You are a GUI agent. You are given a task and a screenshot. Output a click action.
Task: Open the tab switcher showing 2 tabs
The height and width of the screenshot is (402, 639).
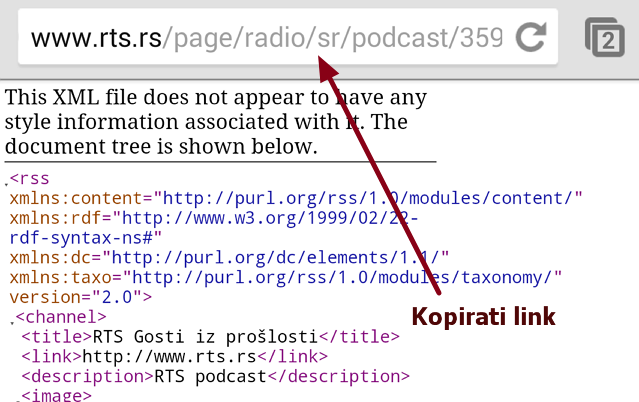coord(605,37)
